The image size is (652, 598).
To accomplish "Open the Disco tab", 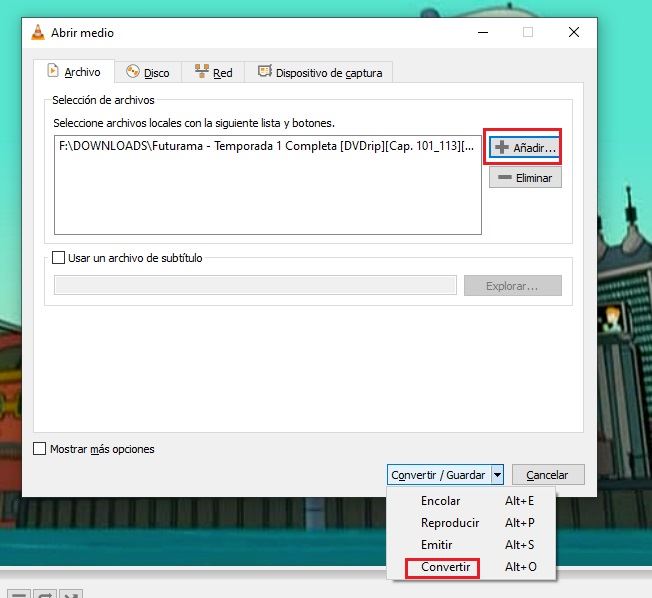I will pyautogui.click(x=148, y=72).
